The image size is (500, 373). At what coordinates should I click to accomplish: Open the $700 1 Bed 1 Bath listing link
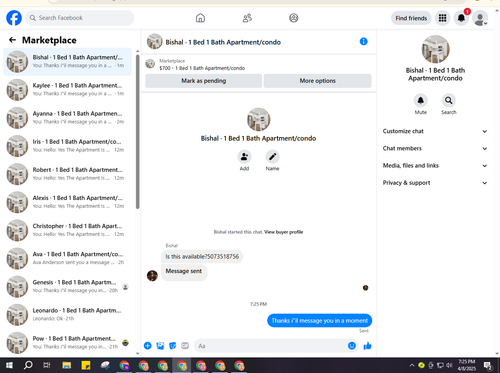click(202, 68)
